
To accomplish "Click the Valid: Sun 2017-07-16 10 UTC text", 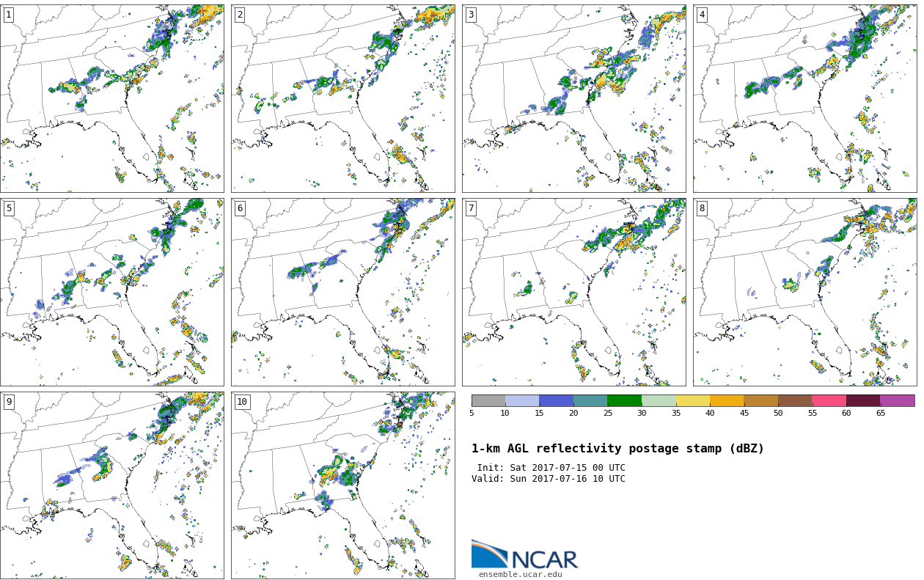I will pos(549,479).
